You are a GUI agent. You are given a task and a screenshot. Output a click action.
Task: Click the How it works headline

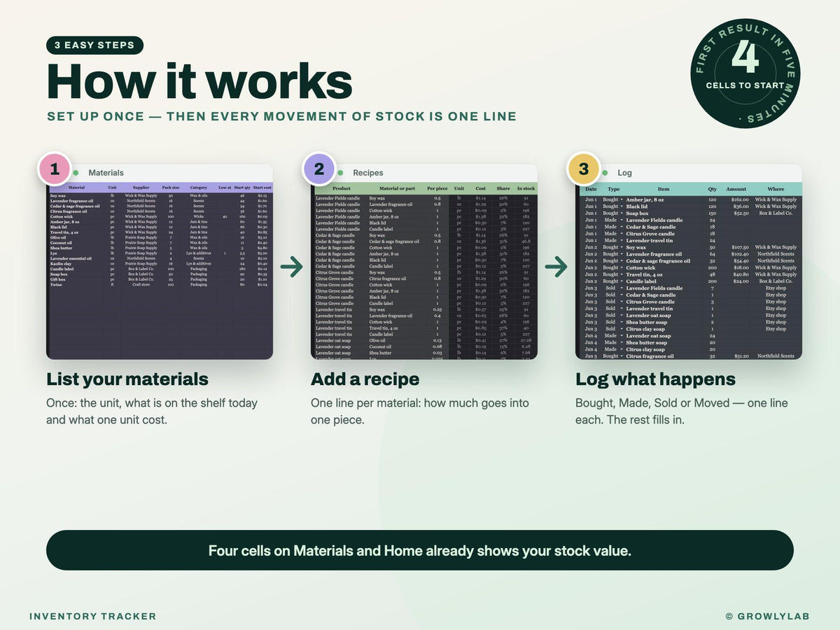199,80
